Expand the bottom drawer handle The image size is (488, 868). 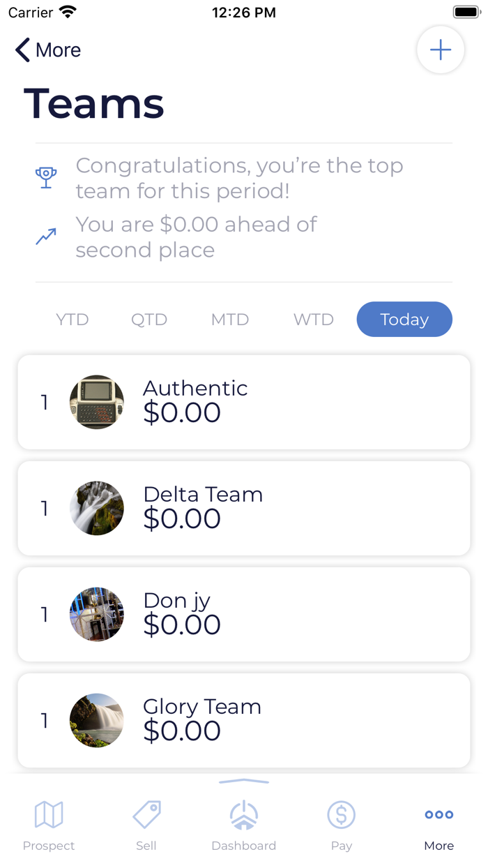pos(244,781)
